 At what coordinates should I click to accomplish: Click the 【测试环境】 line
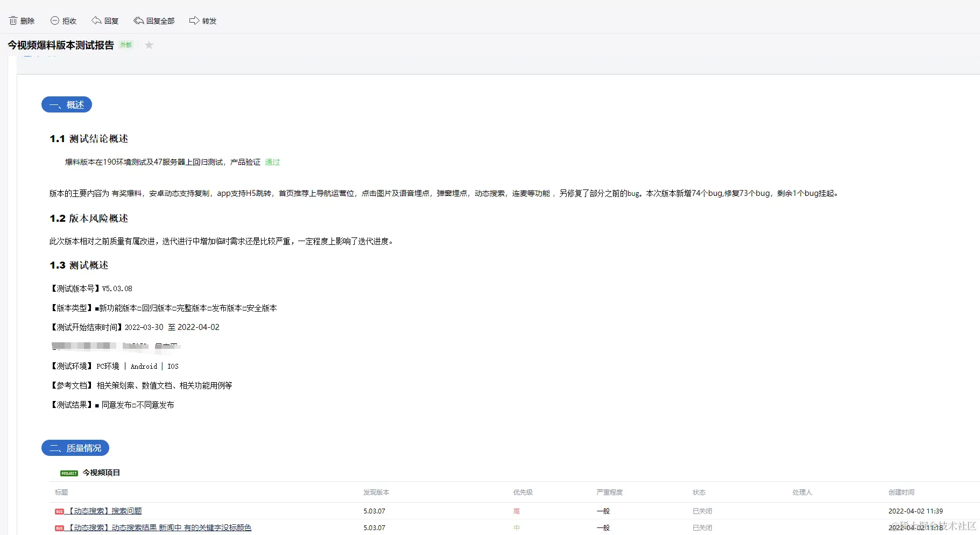[x=114, y=366]
